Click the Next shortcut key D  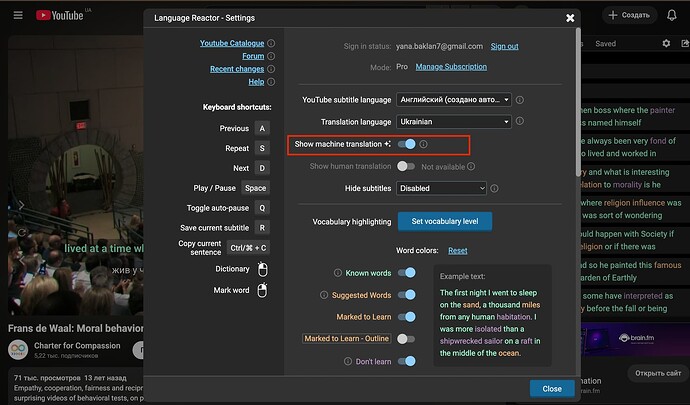(262, 168)
